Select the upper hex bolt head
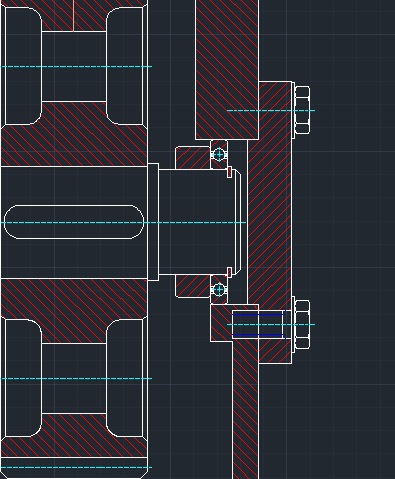This screenshot has height=479, width=395. point(302,110)
